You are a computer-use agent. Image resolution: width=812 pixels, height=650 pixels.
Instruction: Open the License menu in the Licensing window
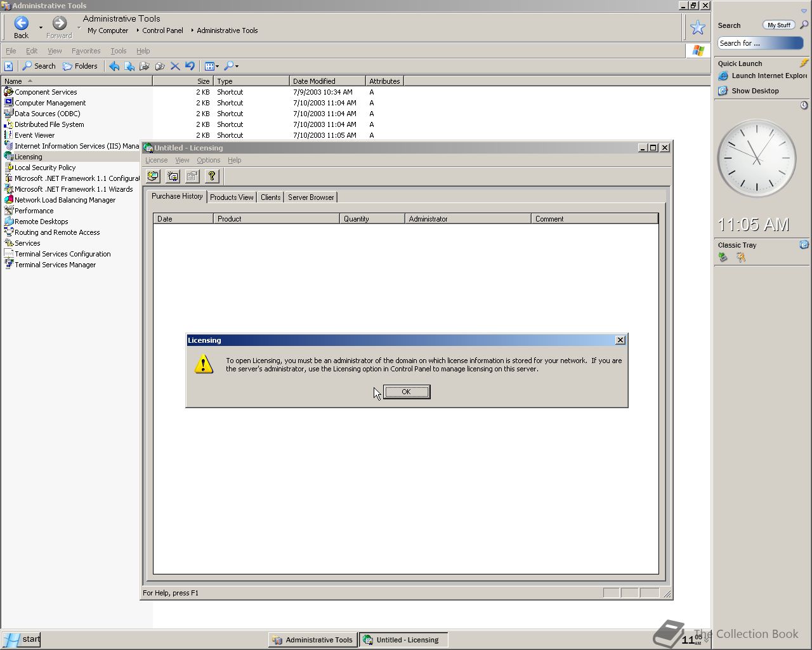click(x=156, y=160)
